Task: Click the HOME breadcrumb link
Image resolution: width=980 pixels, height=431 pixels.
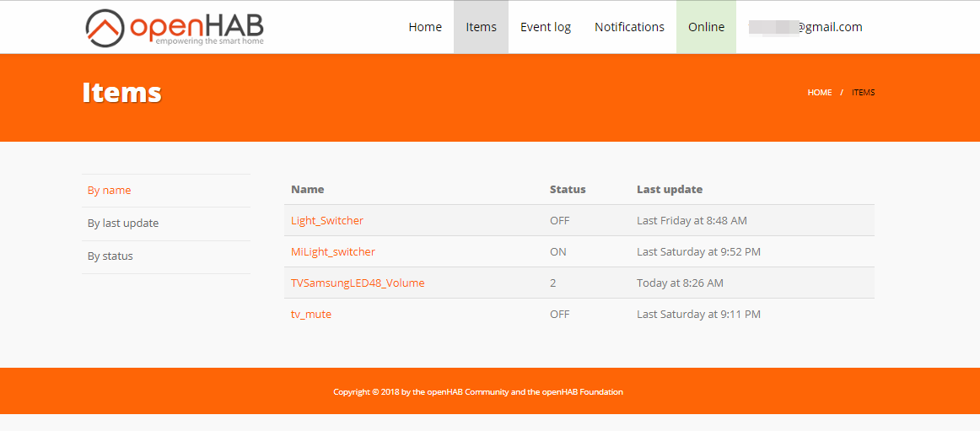Action: click(820, 93)
